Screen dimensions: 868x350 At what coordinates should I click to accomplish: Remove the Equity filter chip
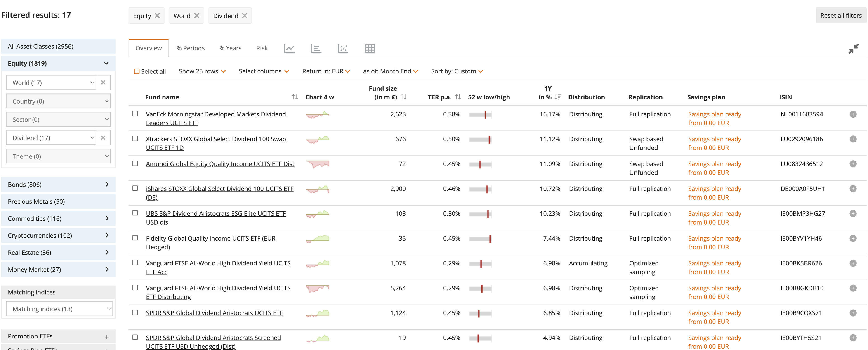(x=157, y=16)
